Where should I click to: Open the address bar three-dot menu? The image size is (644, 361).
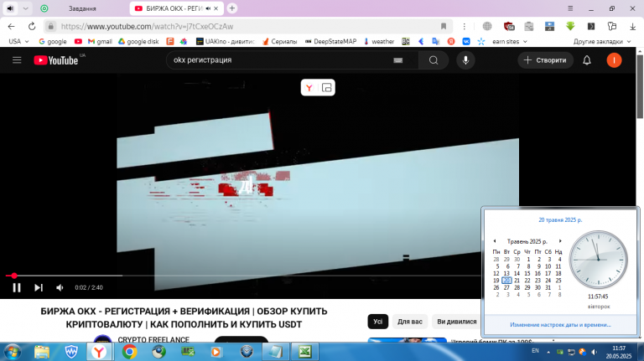click(x=464, y=26)
